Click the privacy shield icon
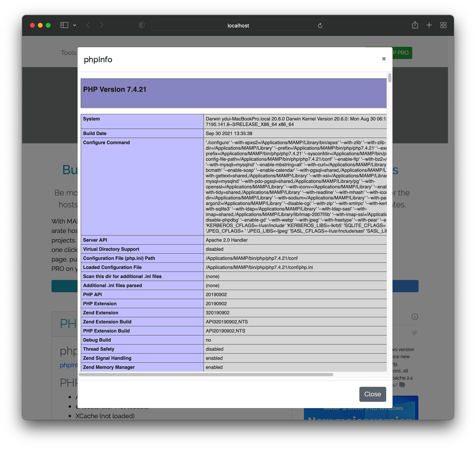The height and width of the screenshot is (449, 476). (142, 25)
